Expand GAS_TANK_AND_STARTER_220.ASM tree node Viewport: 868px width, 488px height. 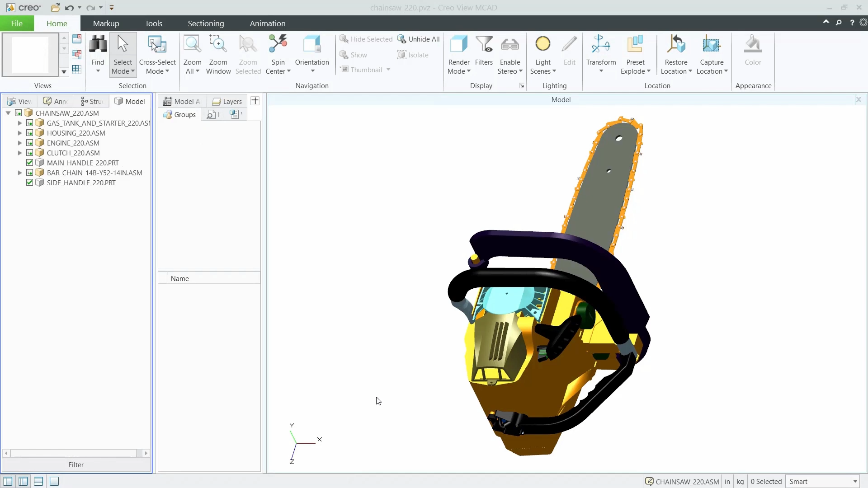(x=19, y=123)
